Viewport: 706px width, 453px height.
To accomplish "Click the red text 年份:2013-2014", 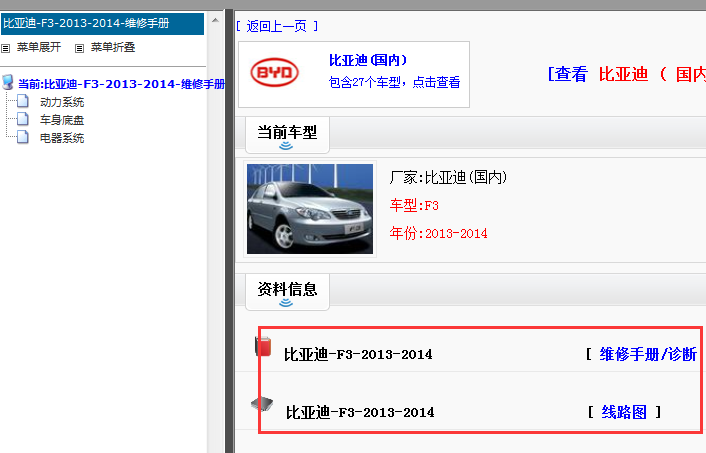I will point(439,234).
